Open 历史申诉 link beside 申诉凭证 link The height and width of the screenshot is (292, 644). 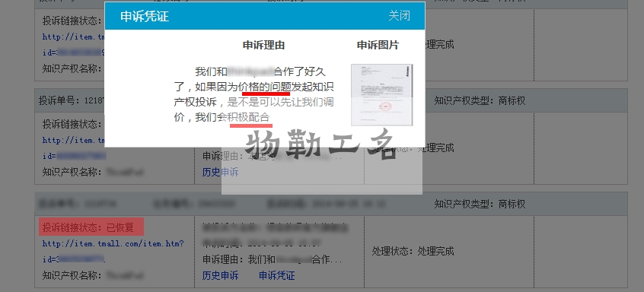(220, 275)
